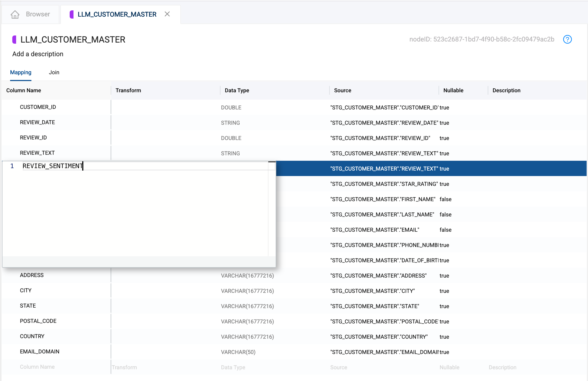Image resolution: width=588 pixels, height=381 pixels.
Task: Select the Mapping tab
Action: (21, 72)
